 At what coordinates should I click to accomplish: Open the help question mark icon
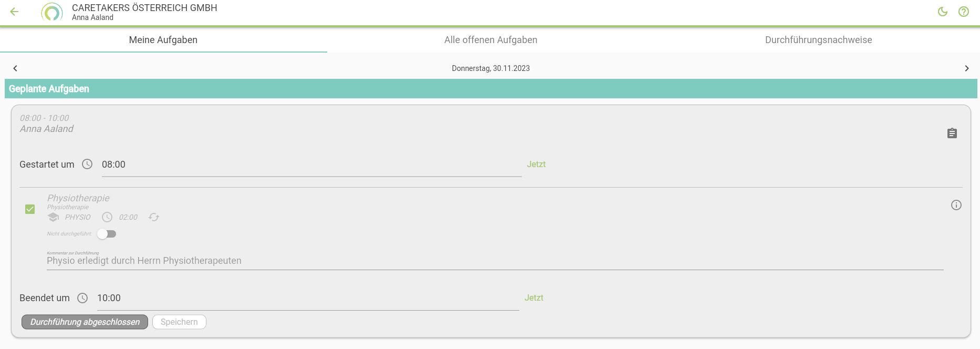click(964, 12)
